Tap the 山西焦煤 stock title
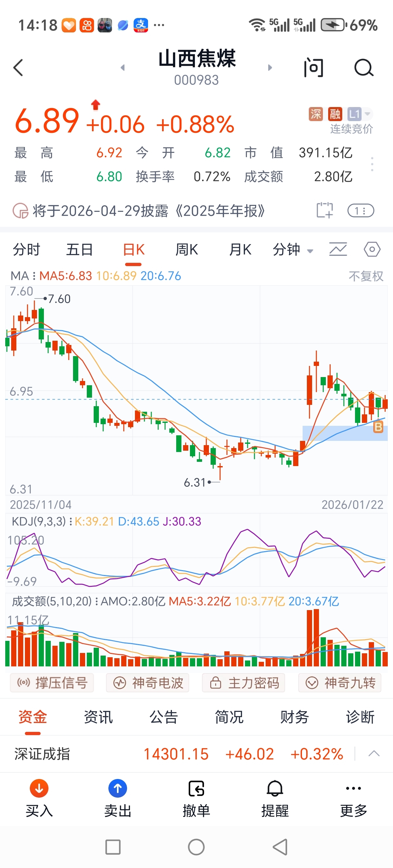Viewport: 393px width, 868px height. pyautogui.click(x=197, y=59)
